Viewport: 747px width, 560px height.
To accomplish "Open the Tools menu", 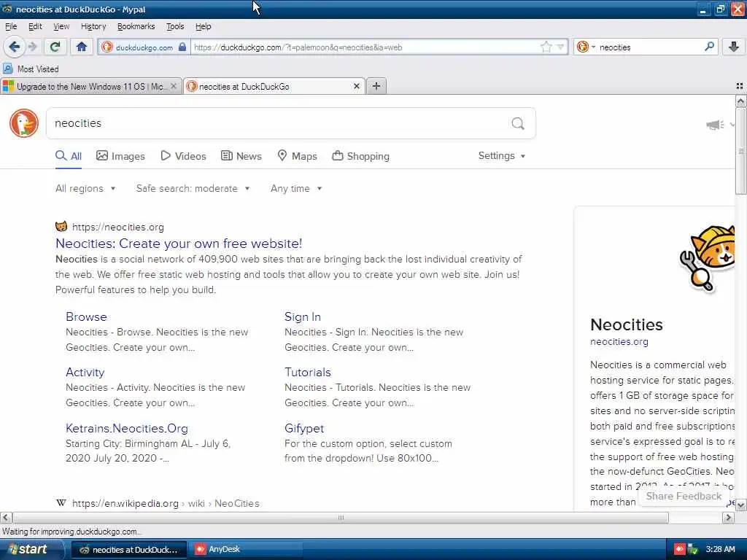I will (x=175, y=26).
